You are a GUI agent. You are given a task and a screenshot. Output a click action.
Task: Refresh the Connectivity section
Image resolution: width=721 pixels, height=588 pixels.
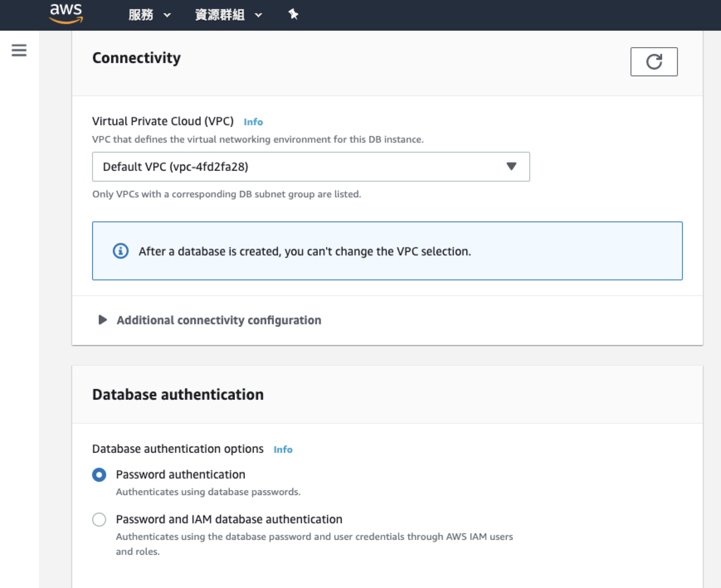pos(653,62)
